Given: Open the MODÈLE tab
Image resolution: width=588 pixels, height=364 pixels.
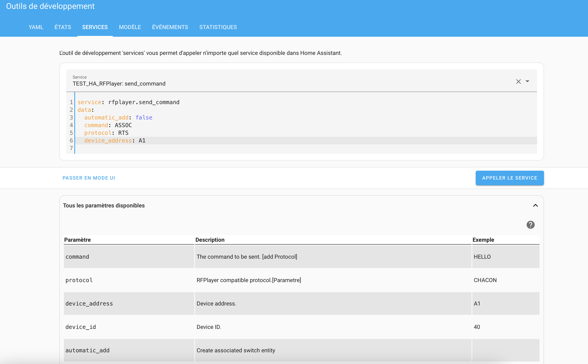Looking at the screenshot, I should (130, 27).
